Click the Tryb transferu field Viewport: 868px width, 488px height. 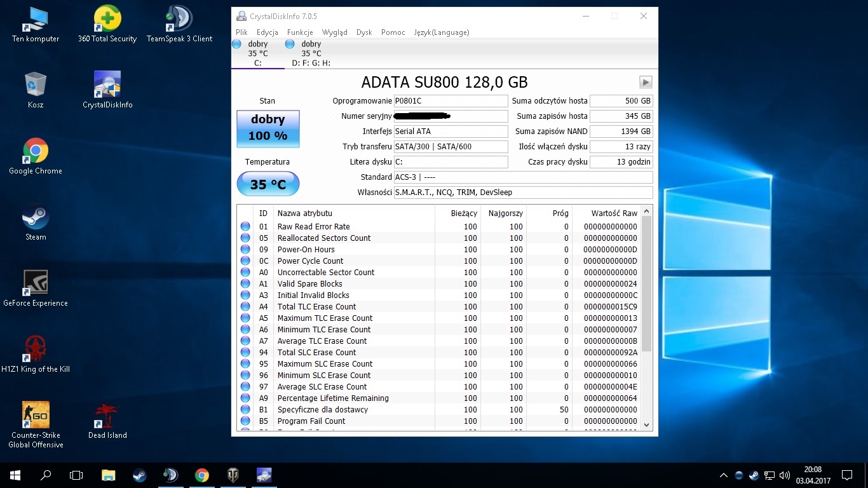coord(451,147)
